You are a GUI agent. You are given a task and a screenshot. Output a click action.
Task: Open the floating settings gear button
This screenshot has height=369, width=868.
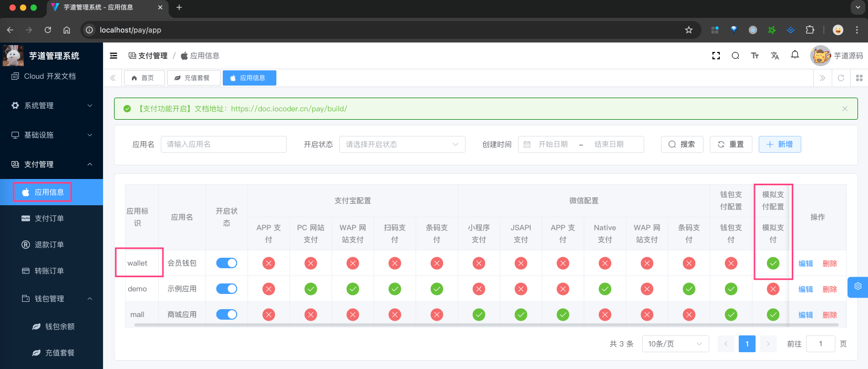coord(857,287)
